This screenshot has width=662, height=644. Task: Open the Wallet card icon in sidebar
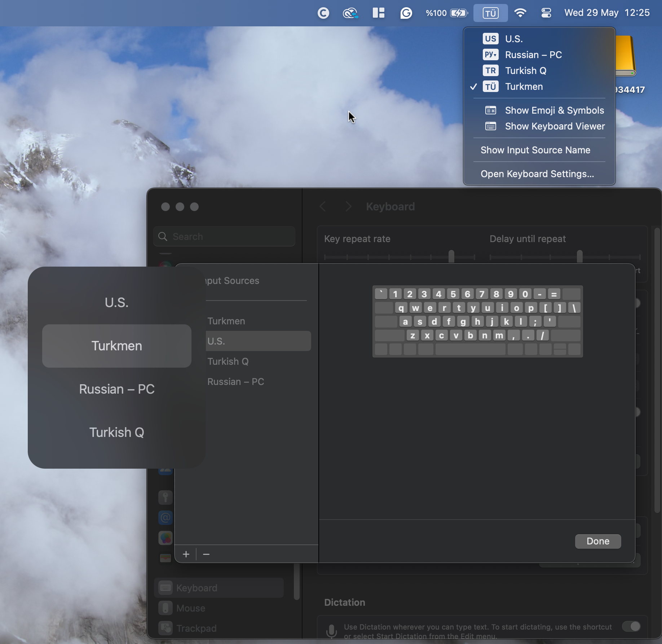[165, 558]
